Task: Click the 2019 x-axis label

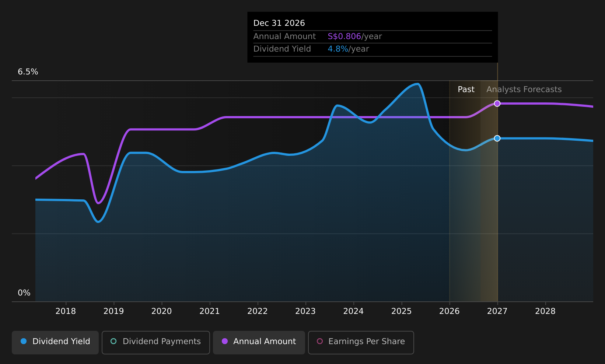Action: [x=113, y=311]
